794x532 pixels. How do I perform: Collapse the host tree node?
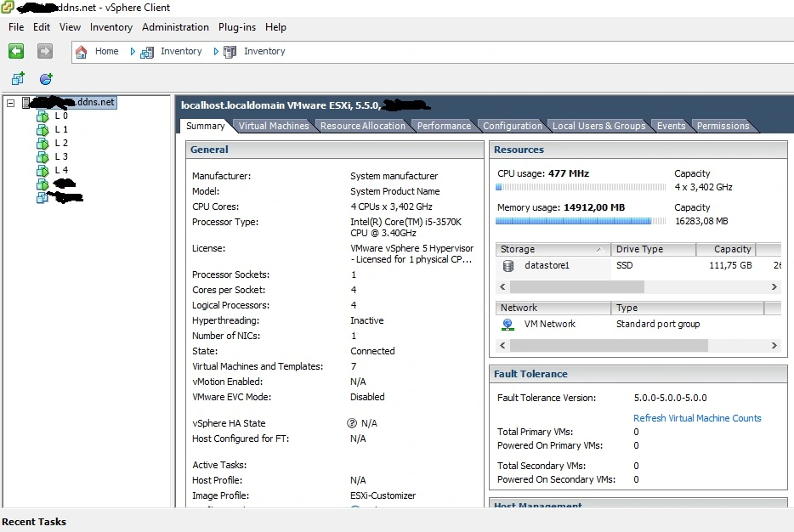tap(11, 103)
